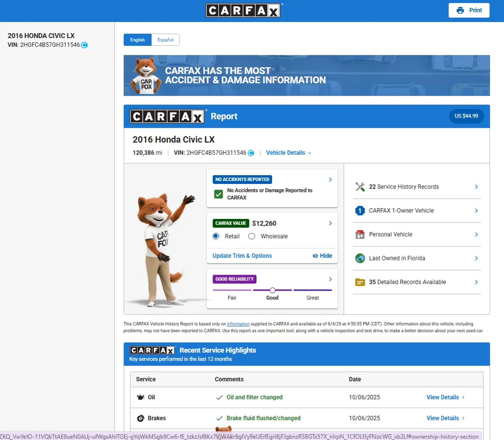This screenshot has height=440, width=504.
Task: Click the Fair segment of the reliability bar
Action: (x=232, y=290)
